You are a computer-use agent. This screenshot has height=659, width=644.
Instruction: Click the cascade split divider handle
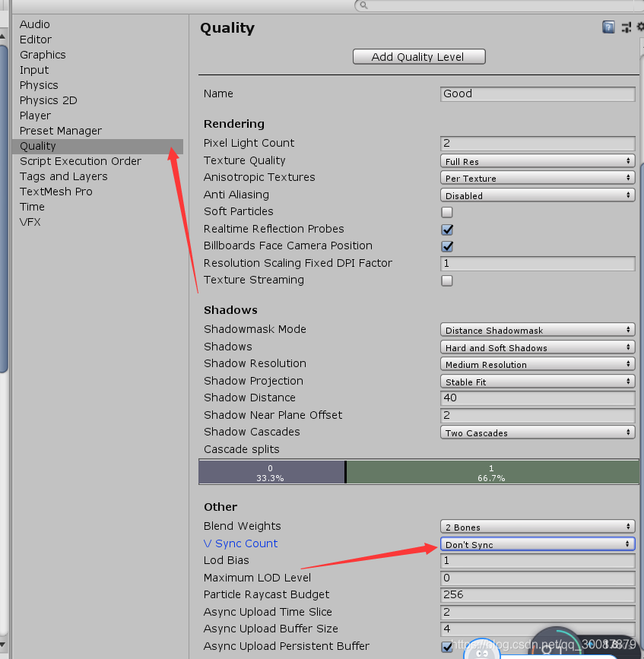345,472
